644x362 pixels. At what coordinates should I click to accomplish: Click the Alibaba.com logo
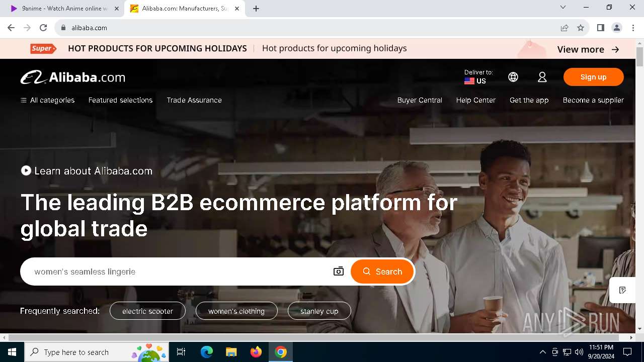pos(73,77)
